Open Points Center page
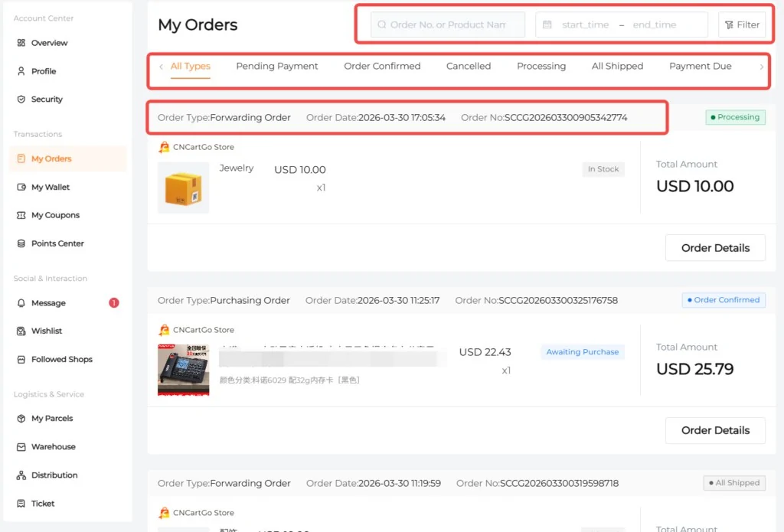The image size is (784, 532). tap(57, 243)
